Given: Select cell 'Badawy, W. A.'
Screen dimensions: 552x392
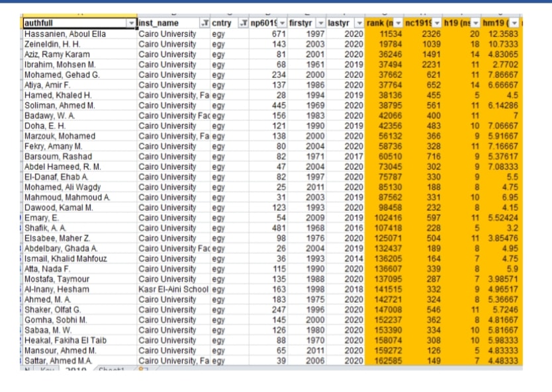Looking at the screenshot, I should [x=79, y=116].
